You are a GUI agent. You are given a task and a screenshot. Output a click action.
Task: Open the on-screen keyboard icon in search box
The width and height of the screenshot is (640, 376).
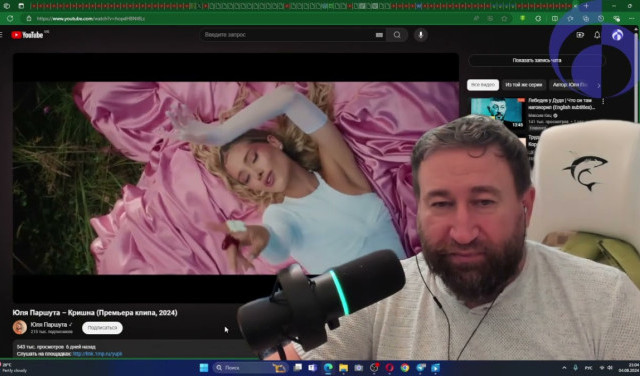pos(379,35)
